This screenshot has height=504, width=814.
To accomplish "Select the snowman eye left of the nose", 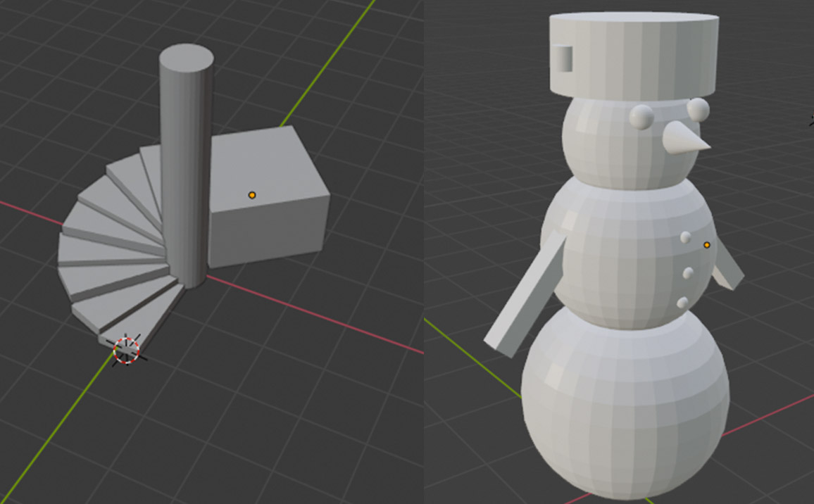I will click(x=641, y=117).
